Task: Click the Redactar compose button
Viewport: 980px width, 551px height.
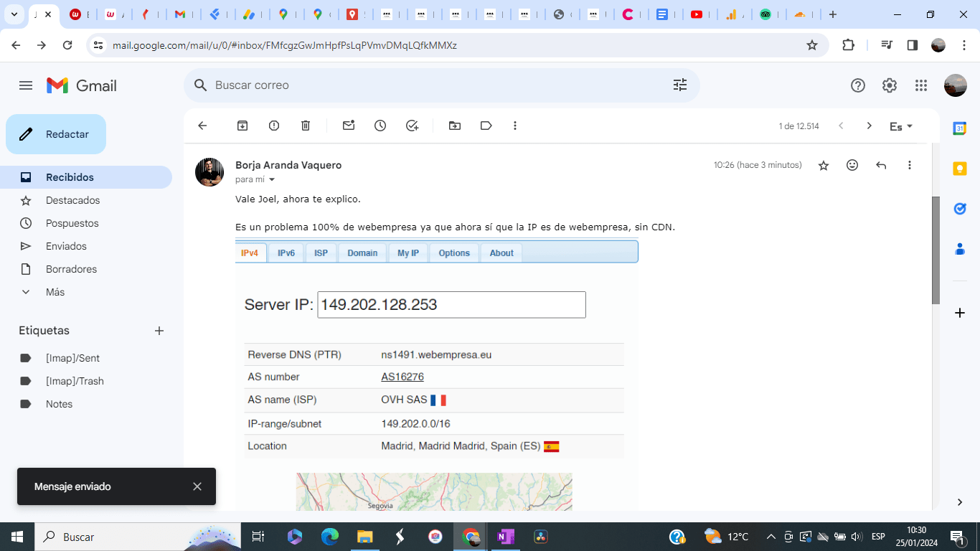Action: click(x=56, y=134)
